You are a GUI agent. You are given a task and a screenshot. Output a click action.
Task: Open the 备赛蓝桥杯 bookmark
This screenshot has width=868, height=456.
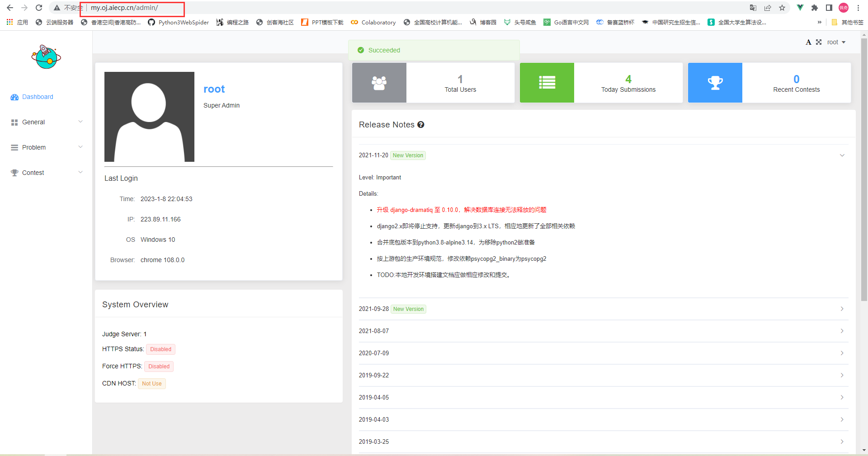[x=615, y=22]
